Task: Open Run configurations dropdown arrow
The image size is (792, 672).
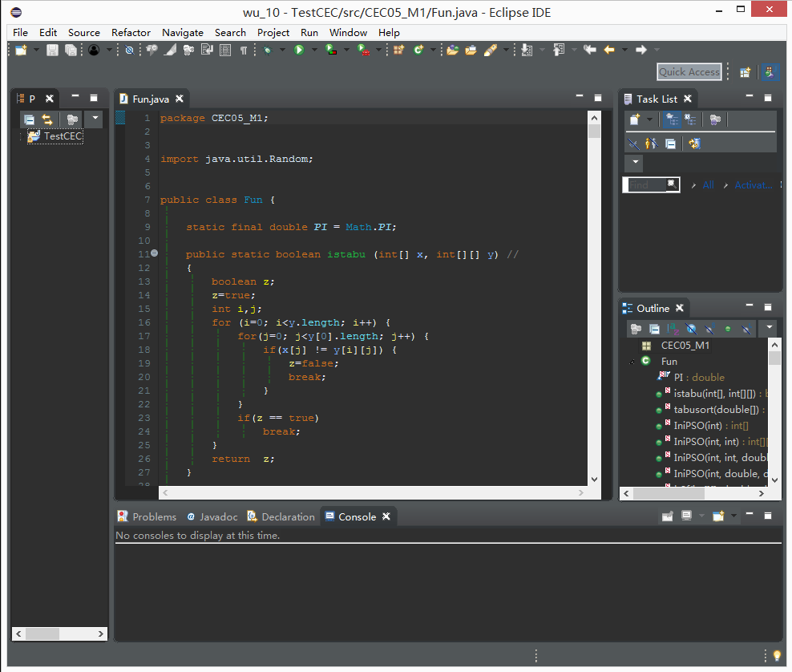Action: [x=314, y=50]
